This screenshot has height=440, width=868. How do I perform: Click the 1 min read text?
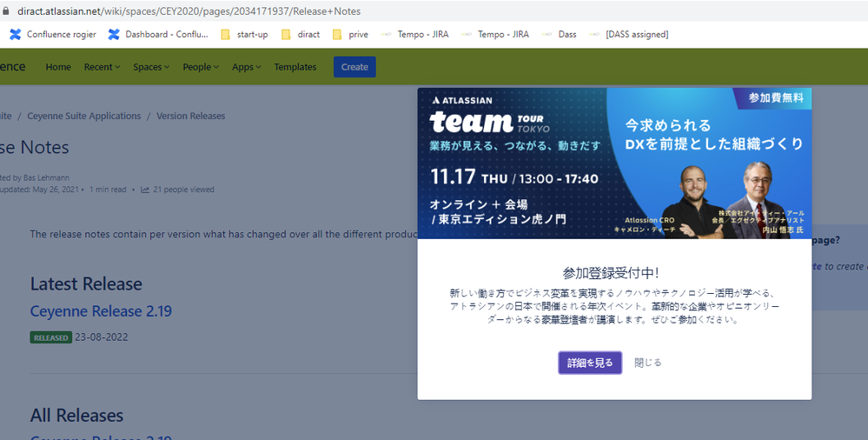[108, 190]
